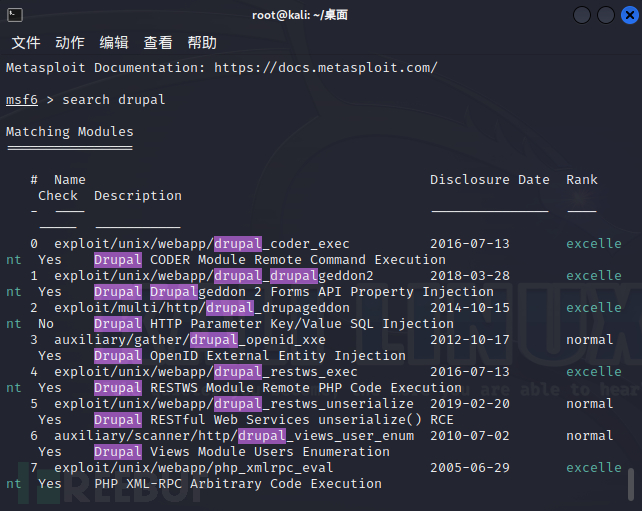Select module path drupal_restws_unserialize
The image size is (642, 511).
234,403
